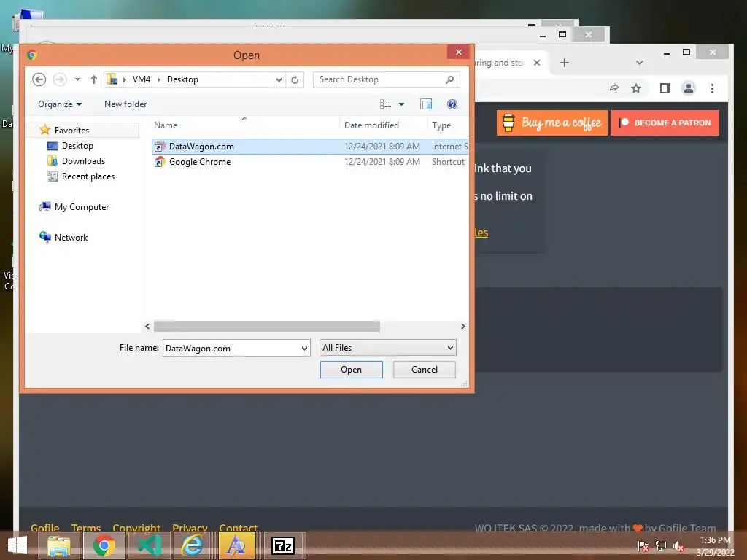The height and width of the screenshot is (560, 747).
Task: Cancel the Open dialog
Action: 424,370
